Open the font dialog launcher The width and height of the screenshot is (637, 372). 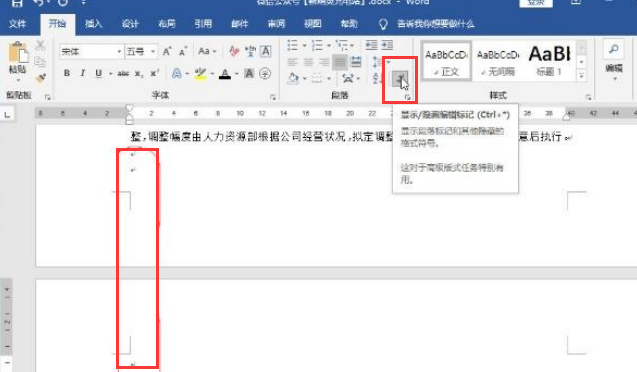pos(273,97)
